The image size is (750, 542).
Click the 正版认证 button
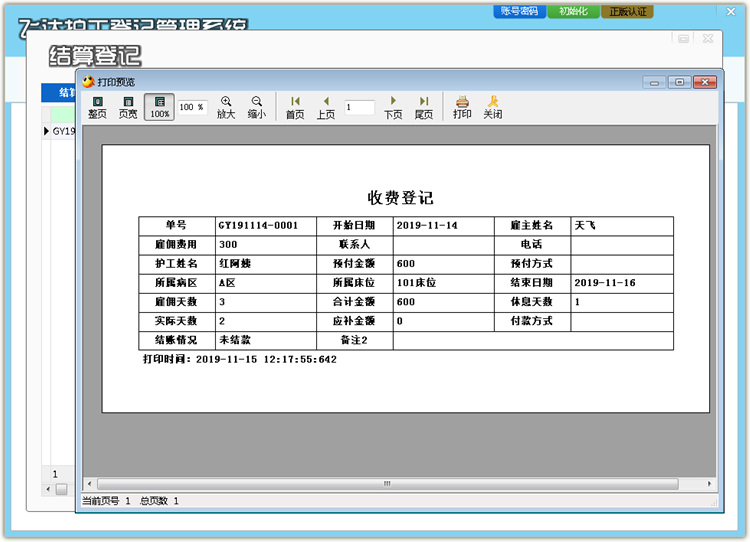[x=627, y=11]
